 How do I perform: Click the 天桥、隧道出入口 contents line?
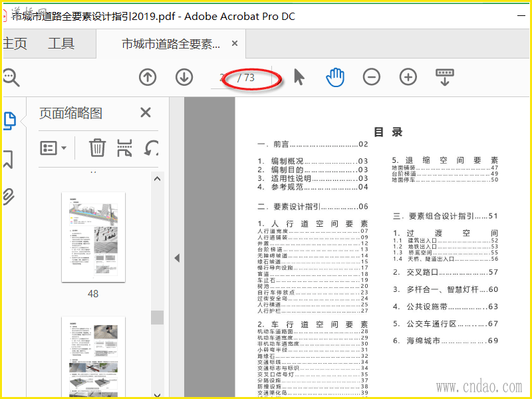point(446,259)
